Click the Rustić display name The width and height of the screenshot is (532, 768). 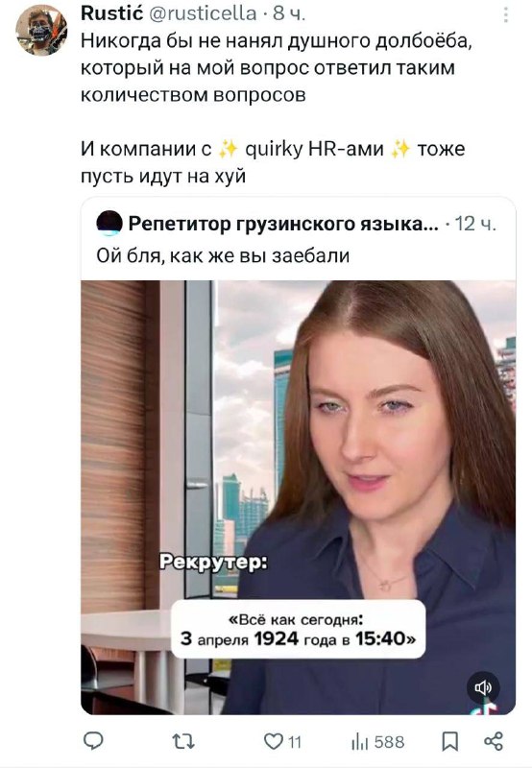[111, 13]
